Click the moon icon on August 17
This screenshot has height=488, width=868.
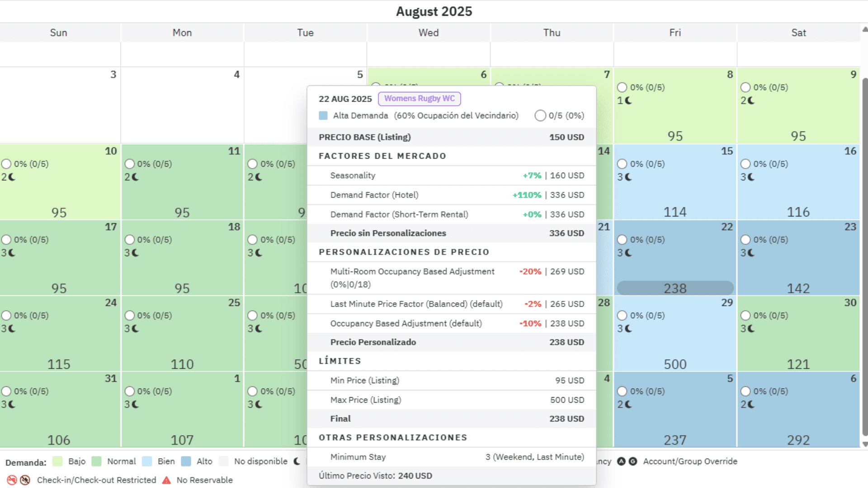click(x=12, y=253)
